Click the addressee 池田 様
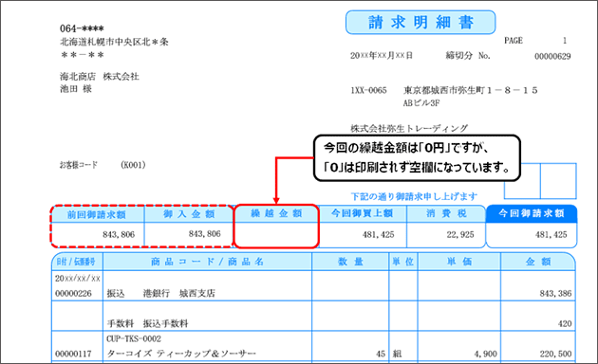This screenshot has width=598, height=364. [x=76, y=89]
